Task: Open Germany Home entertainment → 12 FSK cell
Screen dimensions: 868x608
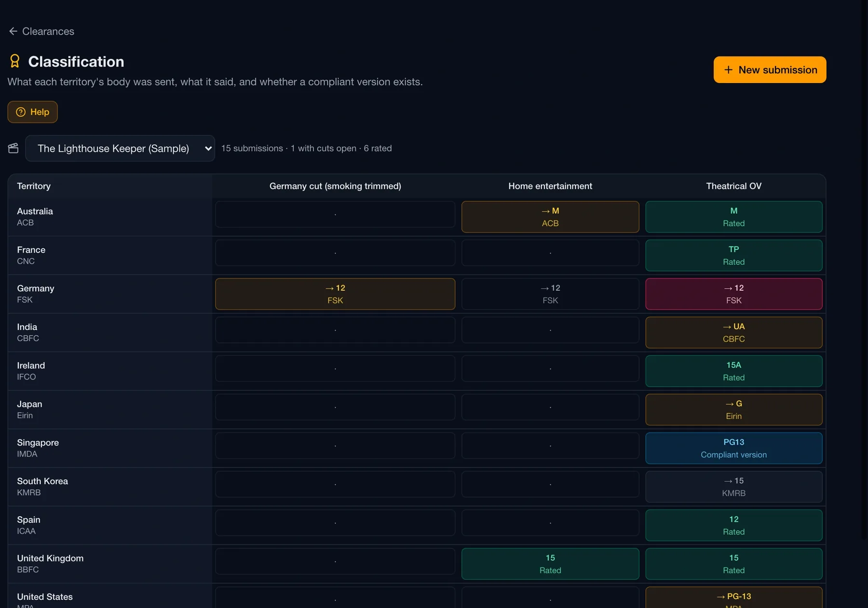Action: tap(550, 294)
